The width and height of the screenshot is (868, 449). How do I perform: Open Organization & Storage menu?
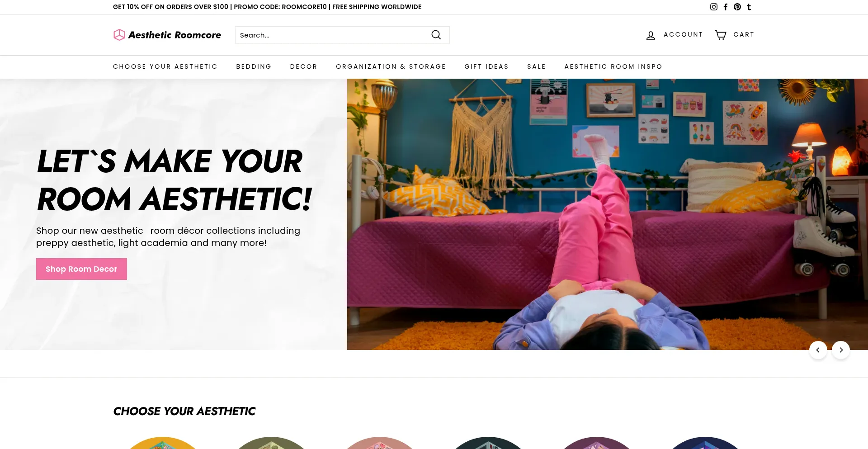[391, 66]
